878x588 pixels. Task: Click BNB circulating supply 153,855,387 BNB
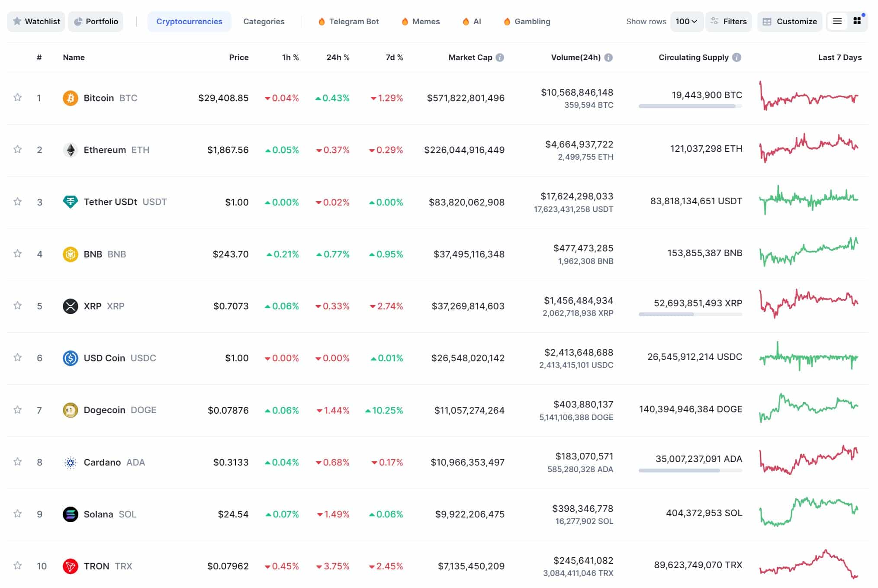point(705,253)
